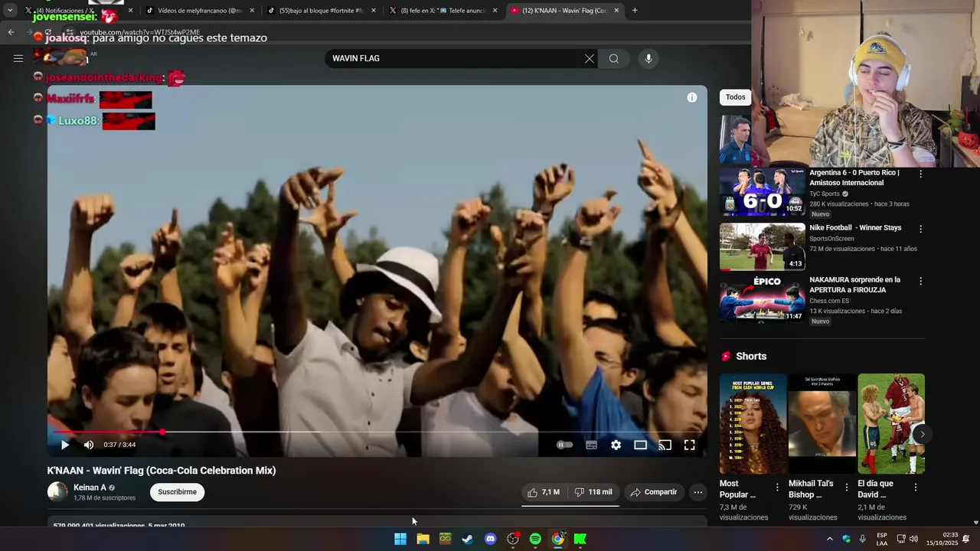Image resolution: width=980 pixels, height=551 pixels.
Task: Open the 02:33 clock and calendar
Action: click(942, 540)
